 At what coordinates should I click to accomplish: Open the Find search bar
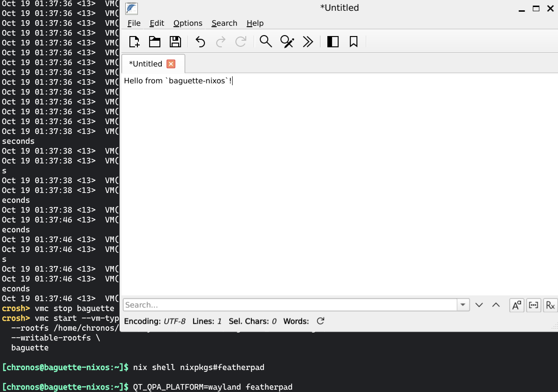pyautogui.click(x=265, y=42)
